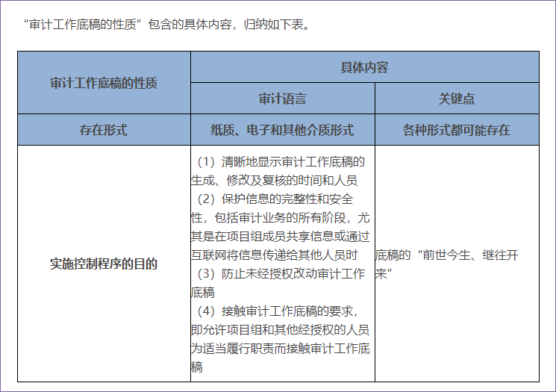Click the 存在形式 row label
This screenshot has height=392, width=556.
pos(104,130)
